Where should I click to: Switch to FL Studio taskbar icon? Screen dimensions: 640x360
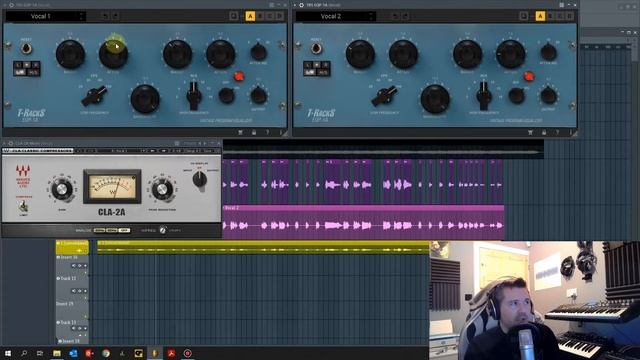155,353
